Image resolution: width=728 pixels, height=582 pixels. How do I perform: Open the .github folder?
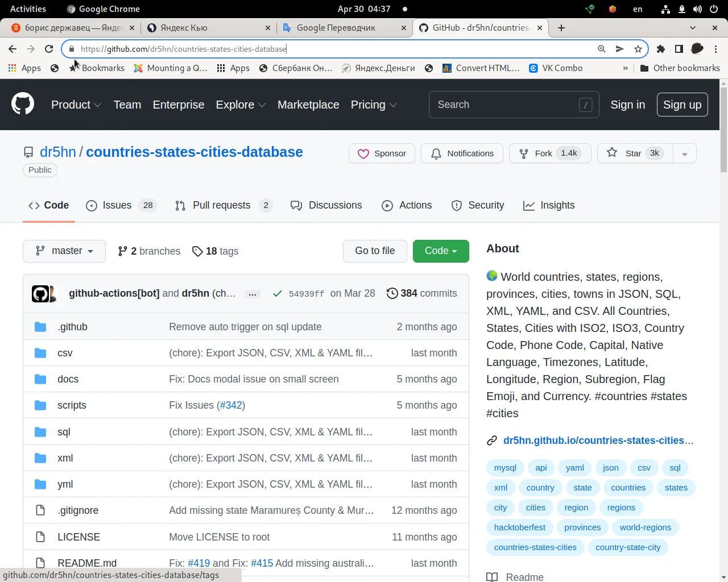72,327
